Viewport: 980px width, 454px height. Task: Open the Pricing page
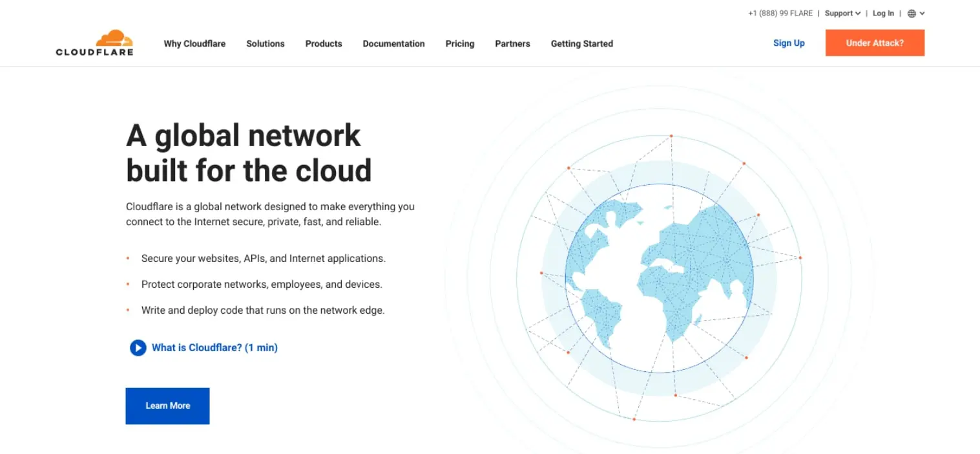pos(459,44)
